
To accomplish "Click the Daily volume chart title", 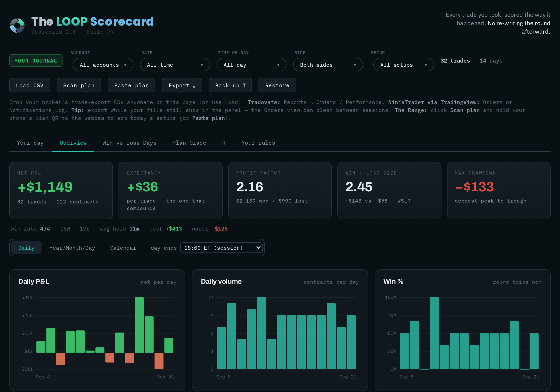I will (x=221, y=281).
